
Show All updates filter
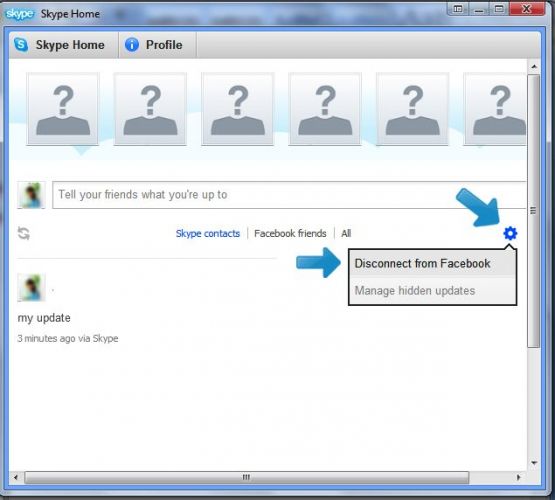(x=346, y=233)
